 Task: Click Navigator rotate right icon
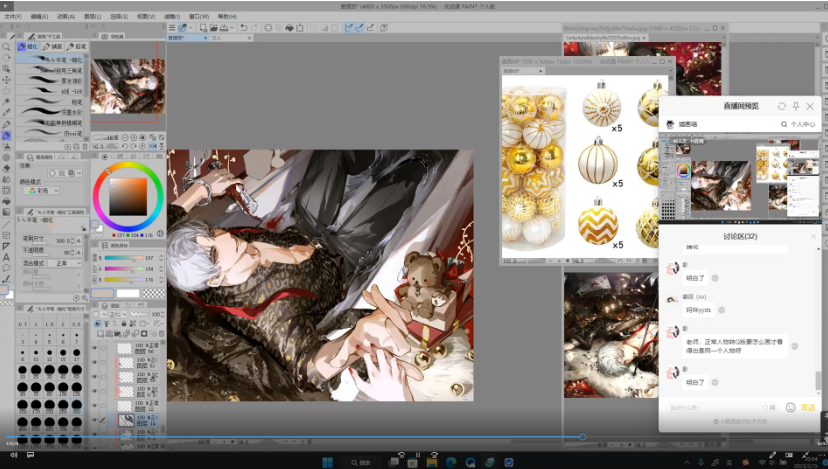(x=134, y=146)
